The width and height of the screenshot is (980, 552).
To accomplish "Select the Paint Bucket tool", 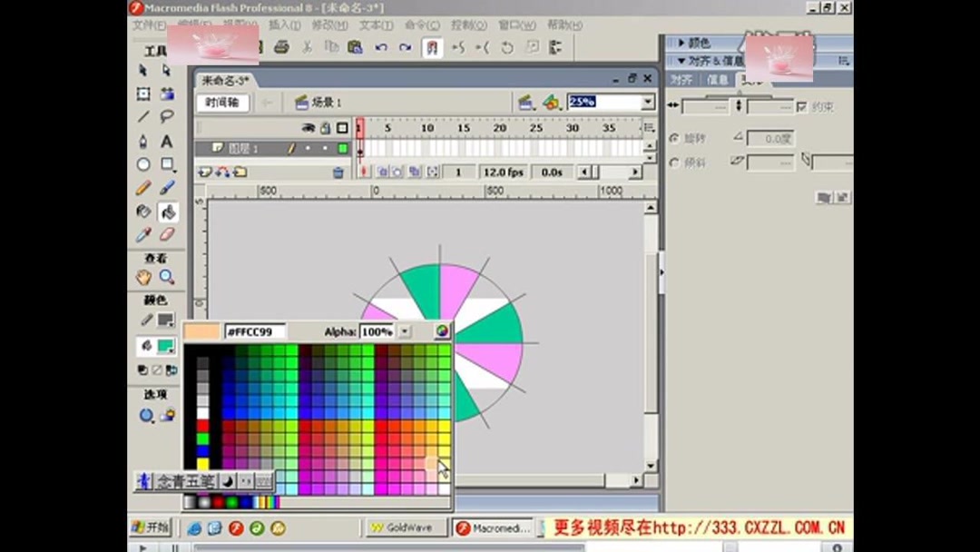I will pyautogui.click(x=166, y=212).
